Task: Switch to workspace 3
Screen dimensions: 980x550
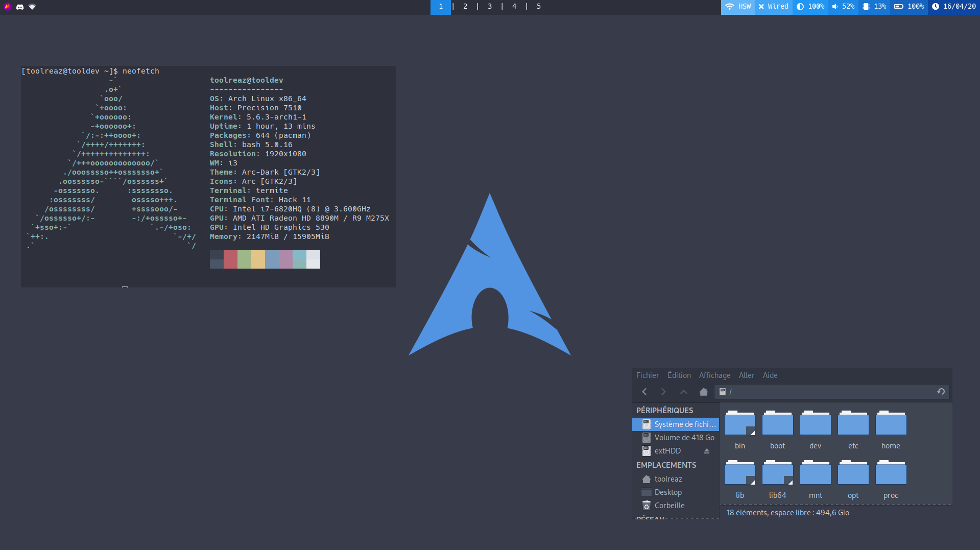Action: tap(490, 7)
